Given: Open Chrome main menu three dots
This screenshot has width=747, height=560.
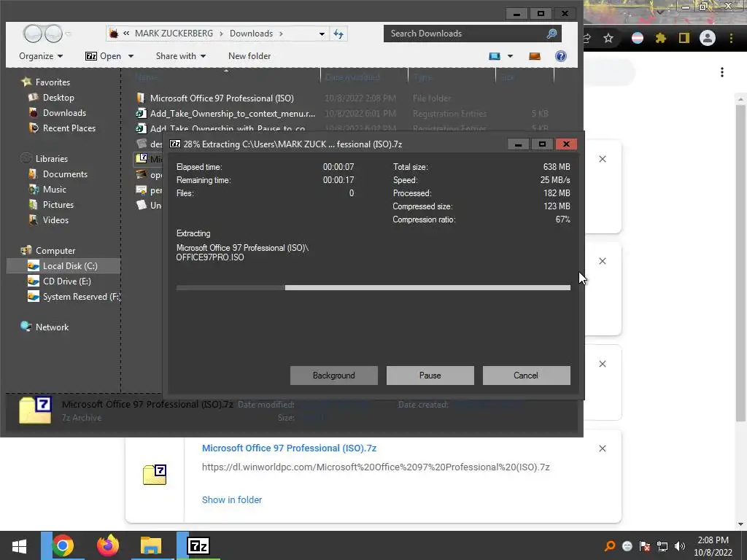Looking at the screenshot, I should pos(731,38).
